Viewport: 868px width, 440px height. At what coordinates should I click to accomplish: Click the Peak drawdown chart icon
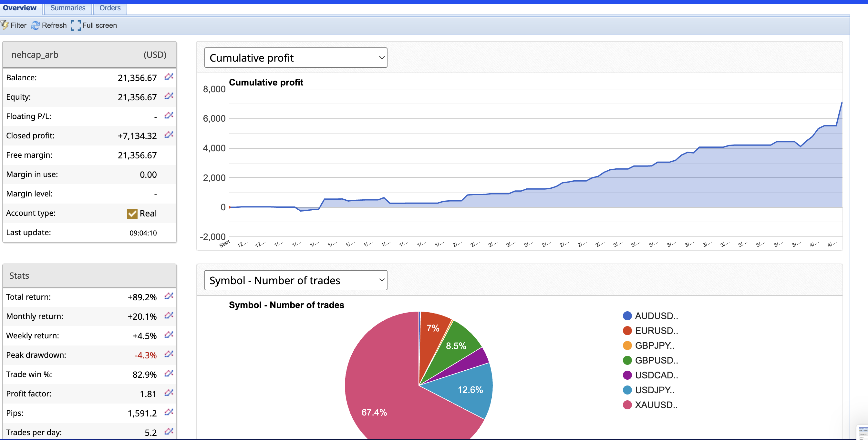pyautogui.click(x=169, y=354)
